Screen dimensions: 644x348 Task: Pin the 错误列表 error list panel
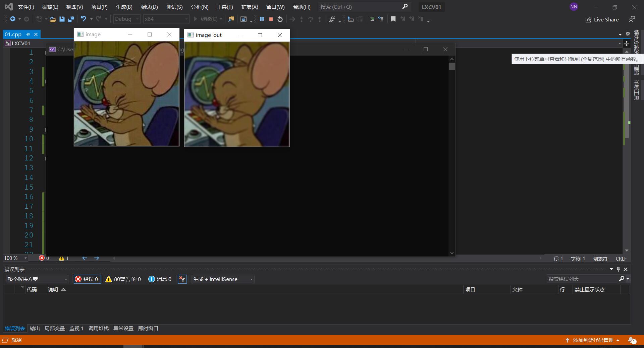point(619,269)
